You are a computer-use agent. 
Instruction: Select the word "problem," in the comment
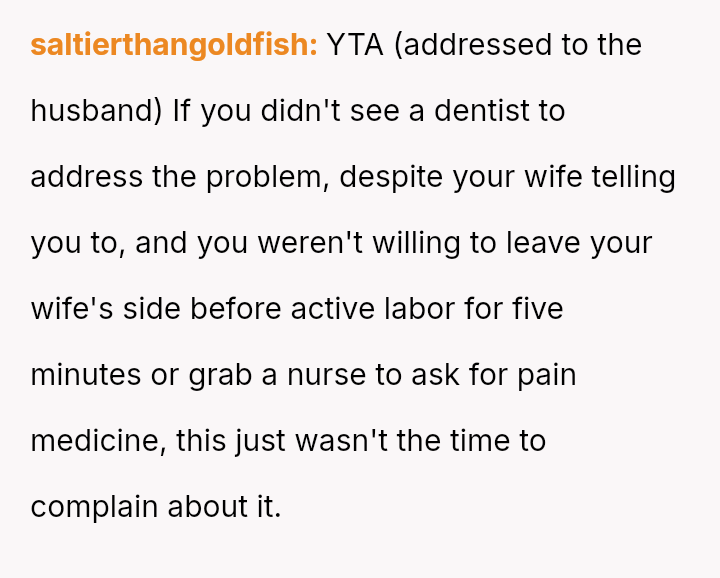(x=268, y=177)
